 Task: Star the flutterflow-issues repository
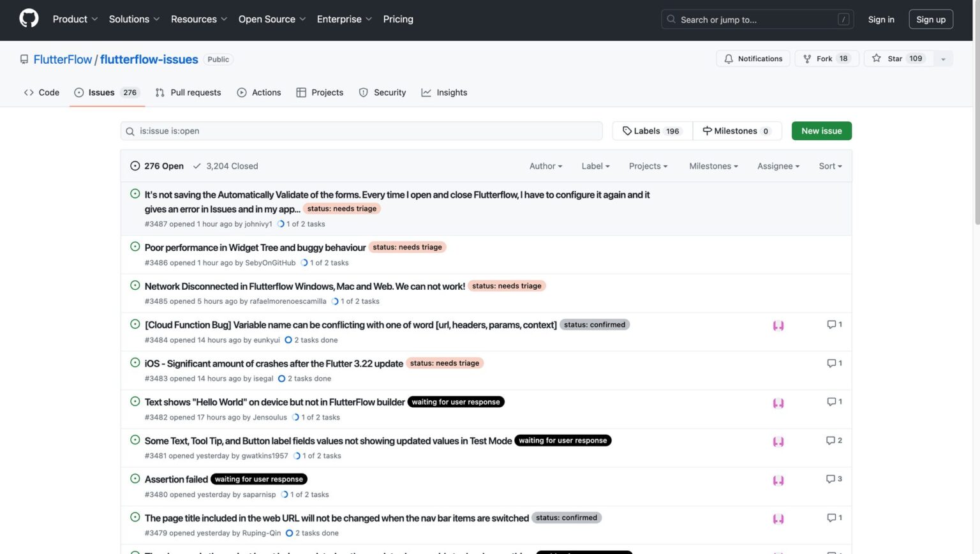pos(898,59)
